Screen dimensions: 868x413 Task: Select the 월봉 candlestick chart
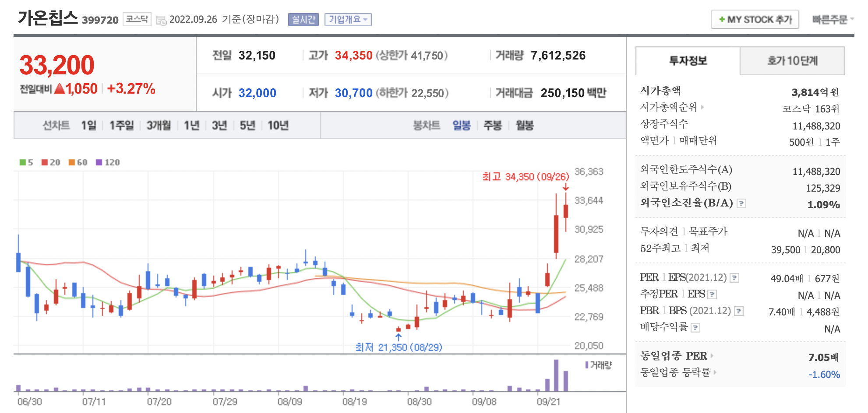point(524,126)
